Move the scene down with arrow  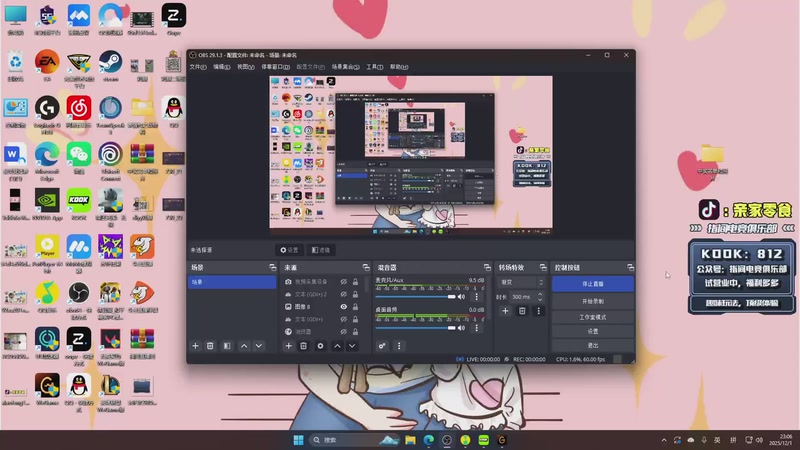[x=259, y=346]
